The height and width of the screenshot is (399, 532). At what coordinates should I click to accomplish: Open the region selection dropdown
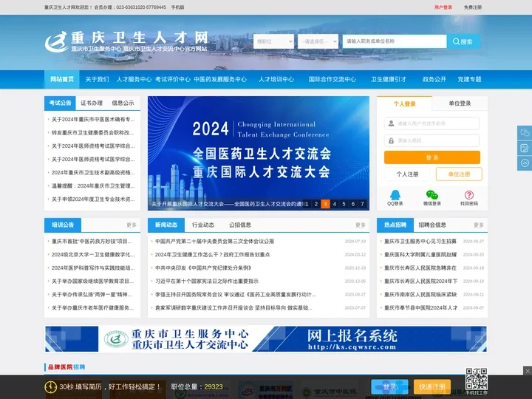pos(318,41)
